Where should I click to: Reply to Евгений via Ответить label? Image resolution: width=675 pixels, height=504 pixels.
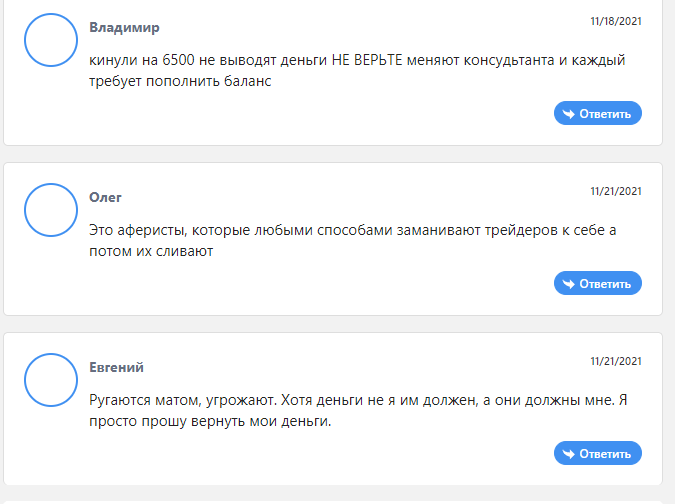point(605,454)
